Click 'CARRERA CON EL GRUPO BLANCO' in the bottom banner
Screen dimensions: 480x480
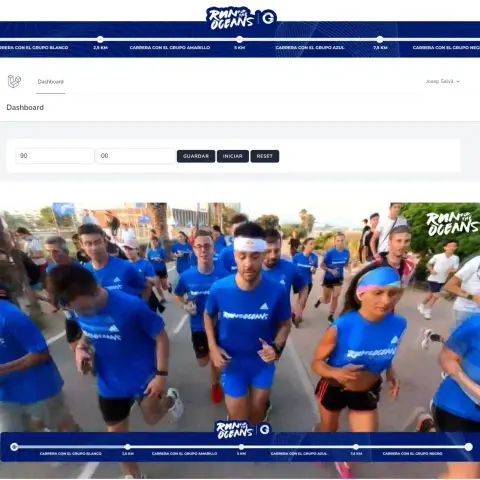pyautogui.click(x=71, y=454)
